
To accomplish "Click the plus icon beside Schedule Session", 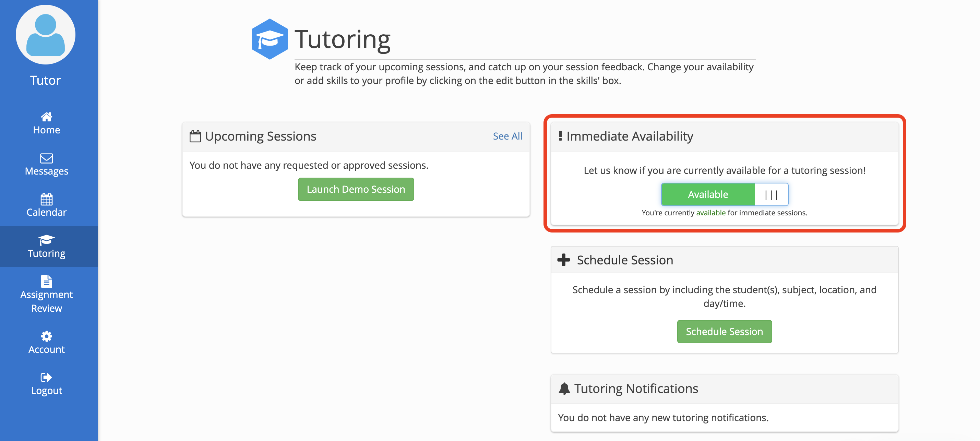I will tap(563, 260).
